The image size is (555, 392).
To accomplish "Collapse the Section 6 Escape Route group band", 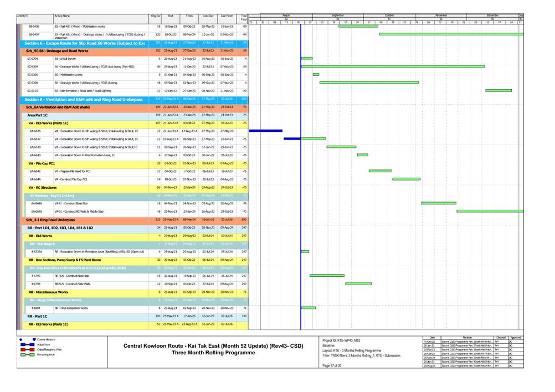I will coord(83,43).
